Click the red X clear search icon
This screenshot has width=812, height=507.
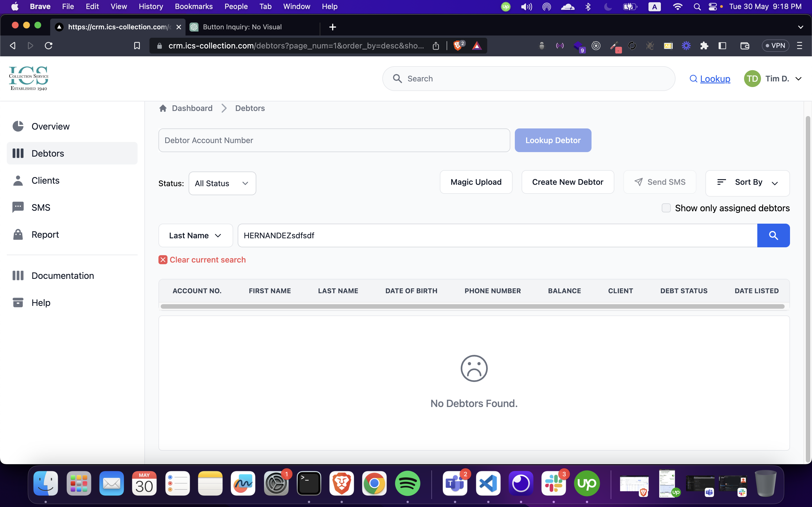coord(163,260)
